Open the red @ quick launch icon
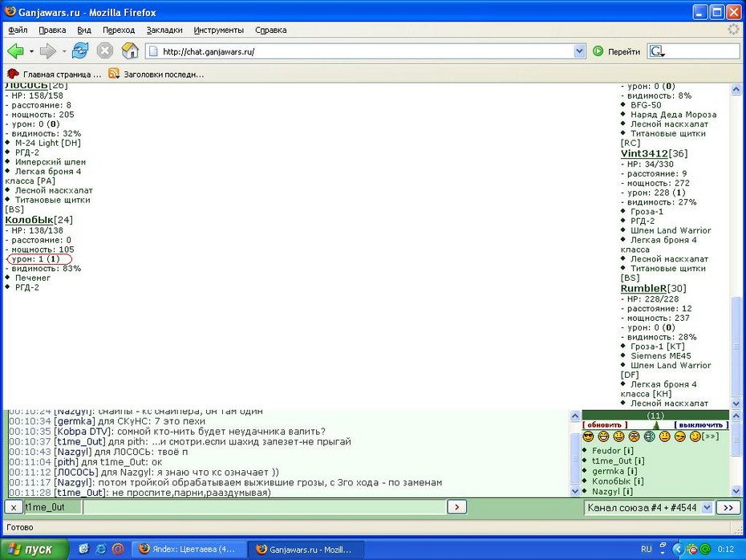Image resolution: width=746 pixels, height=560 pixels. click(118, 549)
